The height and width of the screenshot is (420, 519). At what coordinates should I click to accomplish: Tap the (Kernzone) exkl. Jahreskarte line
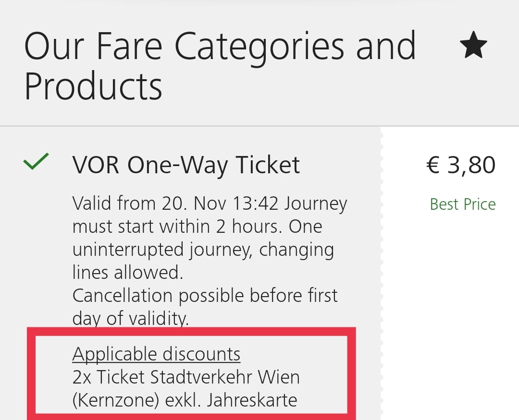[x=185, y=400]
